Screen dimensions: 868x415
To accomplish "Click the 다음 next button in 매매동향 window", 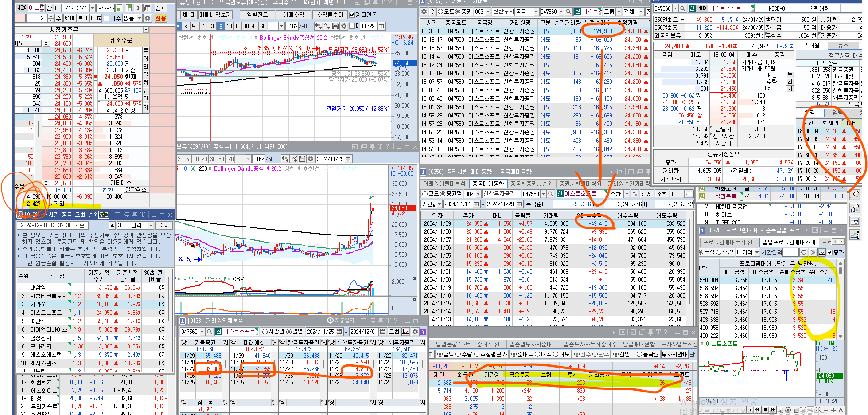I will click(x=677, y=194).
